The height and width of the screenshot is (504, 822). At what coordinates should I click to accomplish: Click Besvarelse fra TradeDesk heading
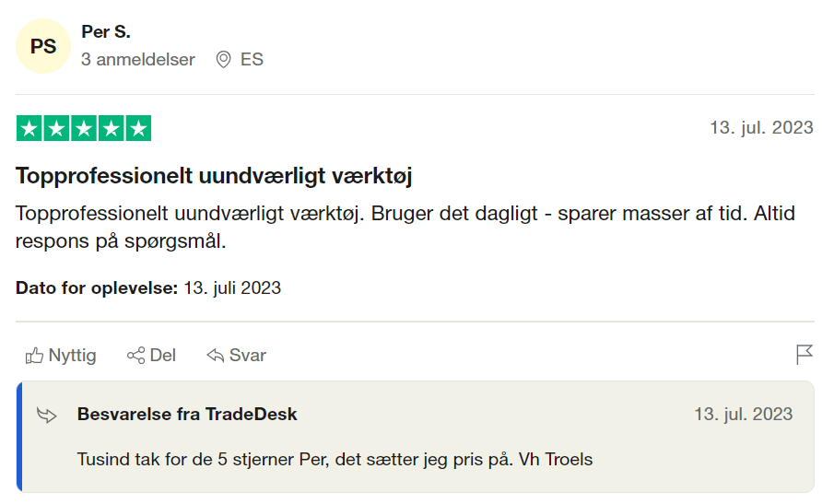(187, 414)
